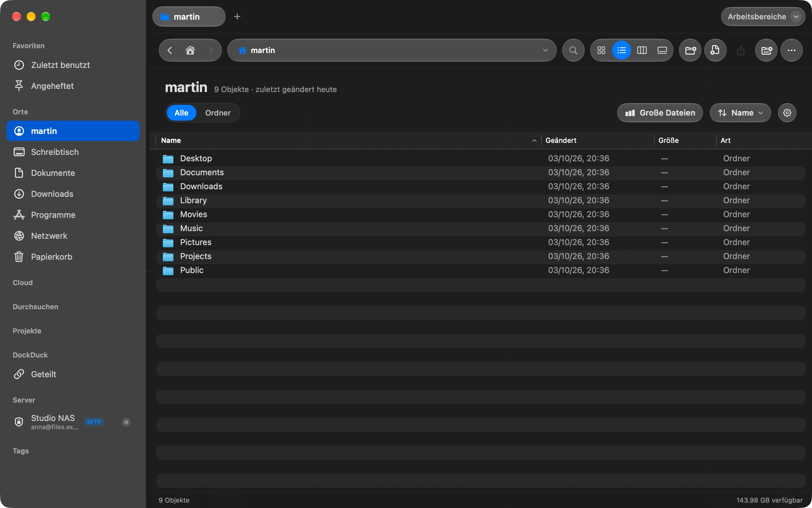This screenshot has width=812, height=508.
Task: Create a new file with document-plus icon
Action: click(715, 50)
